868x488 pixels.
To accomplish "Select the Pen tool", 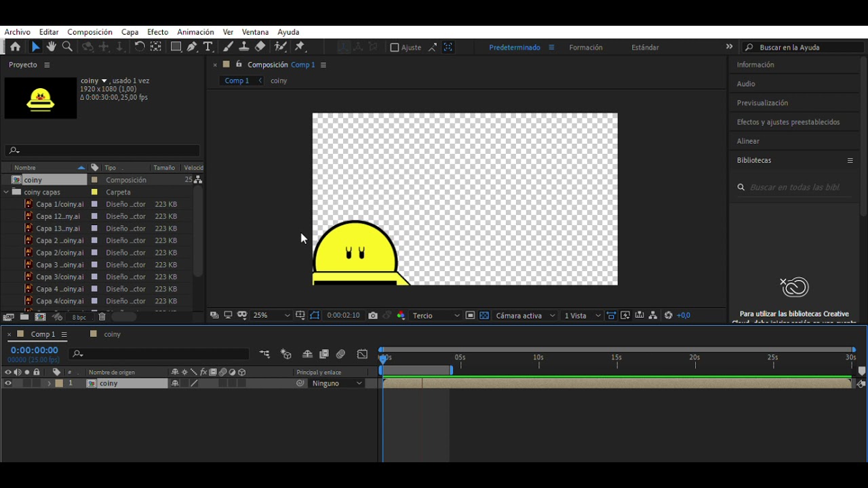I will pos(192,47).
